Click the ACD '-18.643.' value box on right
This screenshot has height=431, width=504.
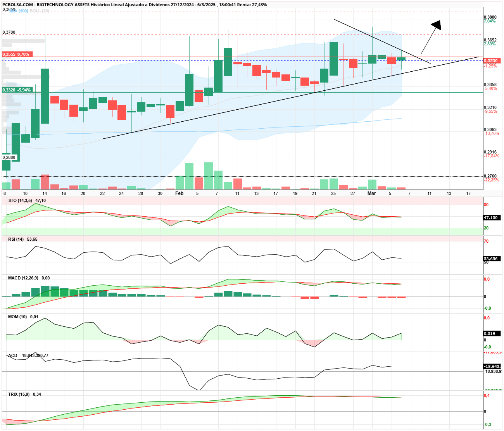tap(492, 366)
